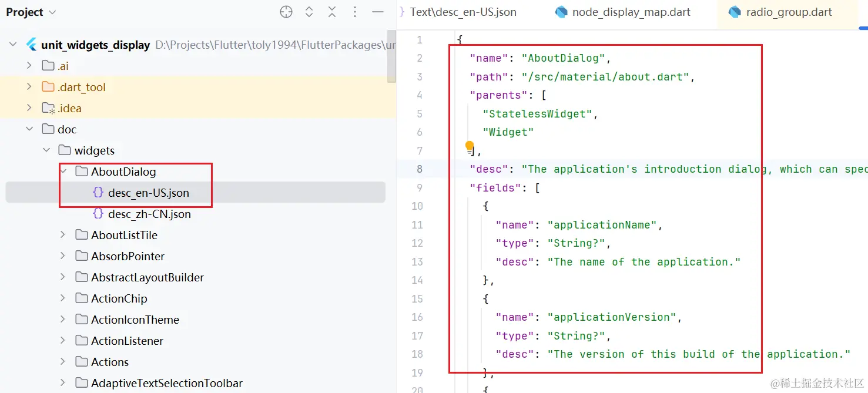
Task: Hide the Project tool window
Action: coord(378,12)
